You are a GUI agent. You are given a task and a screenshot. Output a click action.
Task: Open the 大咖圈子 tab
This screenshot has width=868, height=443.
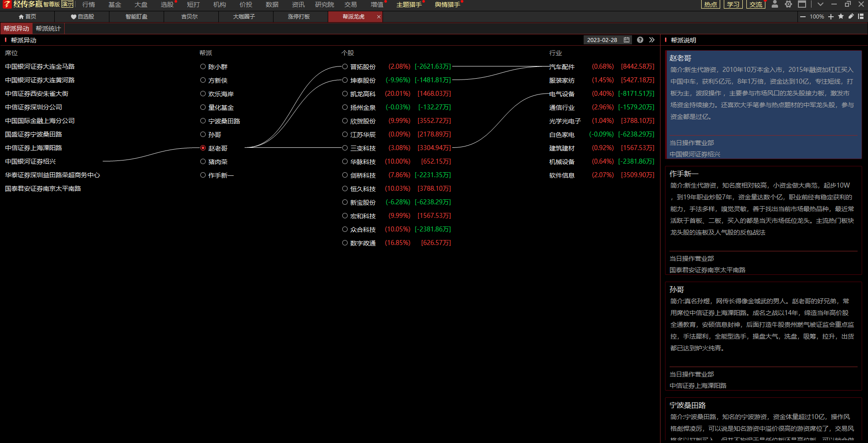(x=244, y=17)
